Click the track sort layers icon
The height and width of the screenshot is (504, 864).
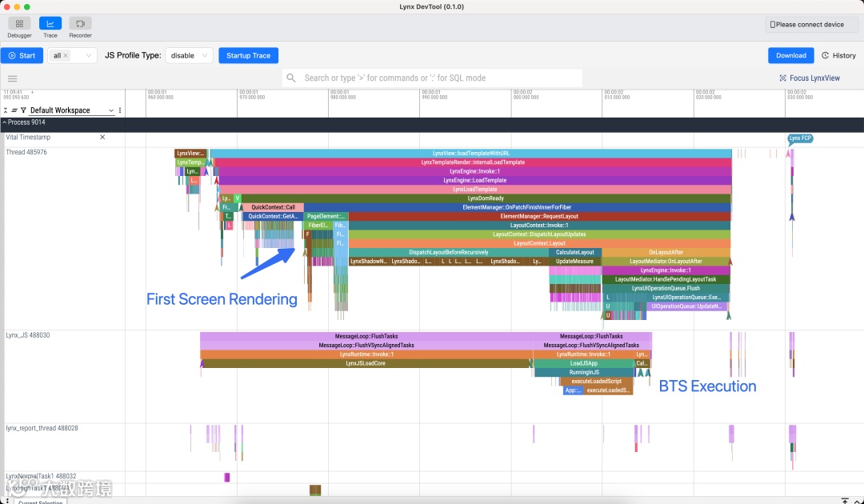click(14, 110)
